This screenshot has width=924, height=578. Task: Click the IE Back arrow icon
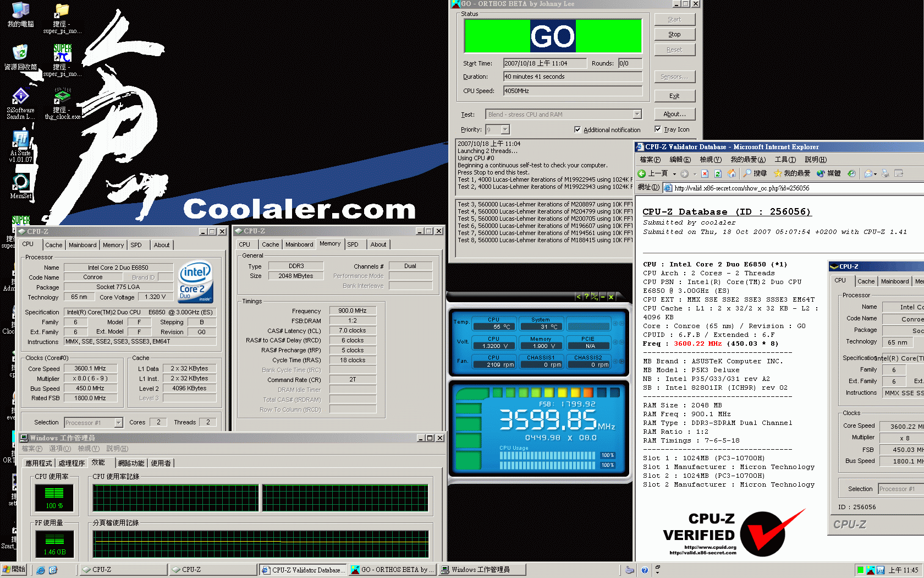point(642,173)
